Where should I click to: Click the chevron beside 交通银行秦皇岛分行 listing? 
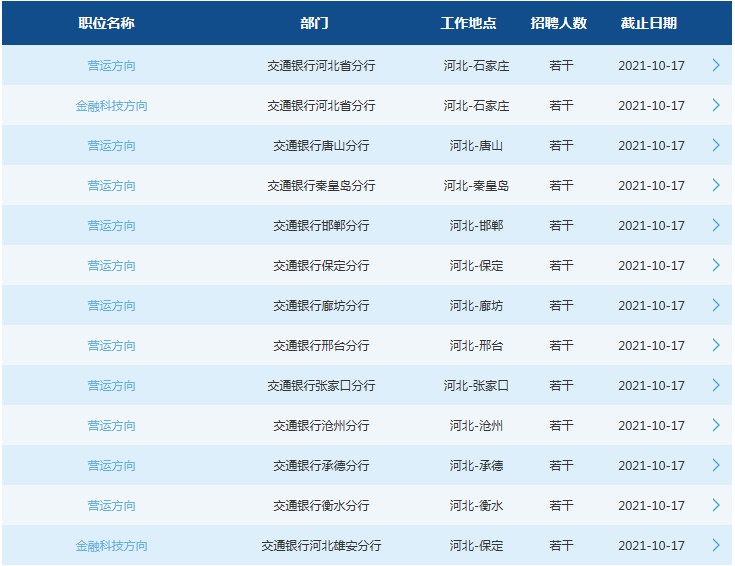click(716, 185)
